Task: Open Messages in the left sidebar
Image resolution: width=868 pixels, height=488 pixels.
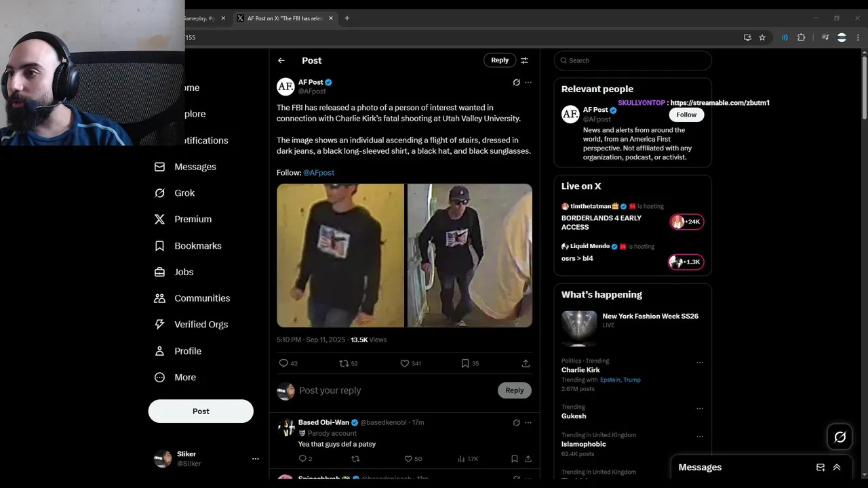Action: 185,167
